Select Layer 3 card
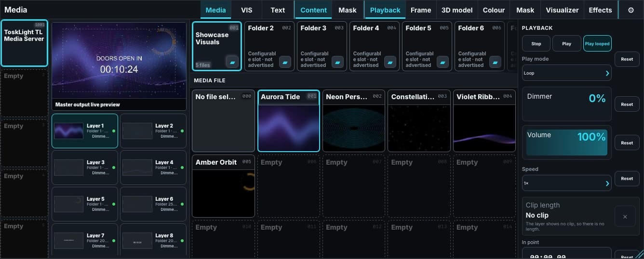Screen dimensions: 644x259 (85, 168)
